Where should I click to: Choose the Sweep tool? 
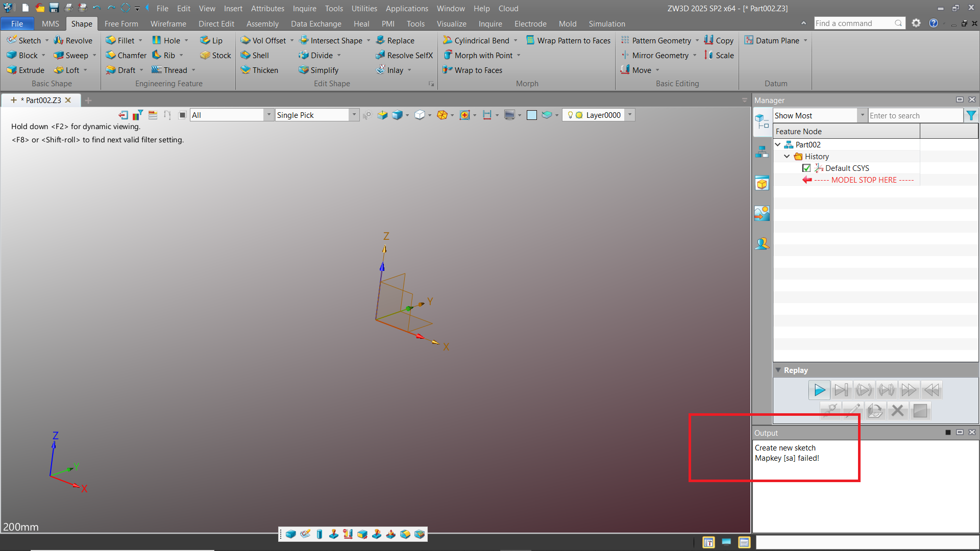[x=71, y=55]
